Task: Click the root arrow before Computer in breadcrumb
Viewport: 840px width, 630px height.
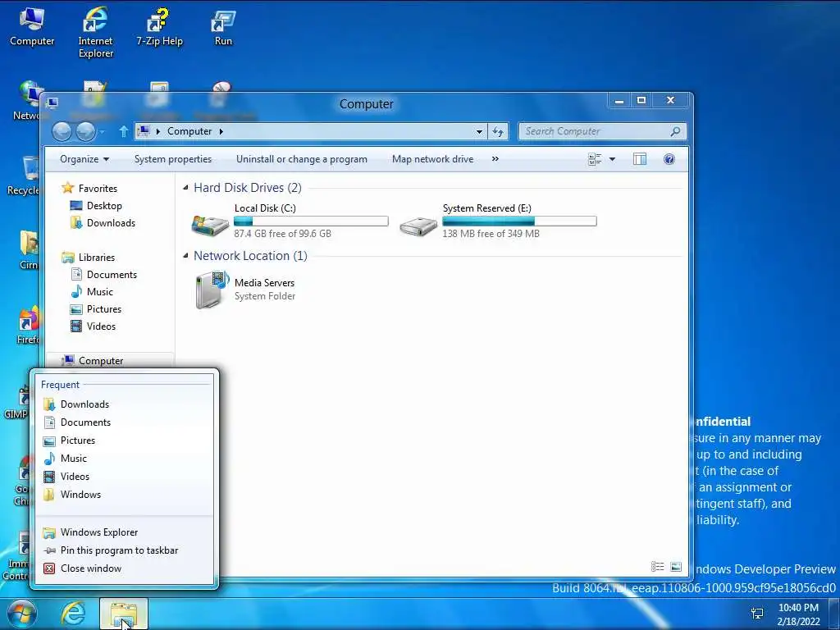Action: 158,131
